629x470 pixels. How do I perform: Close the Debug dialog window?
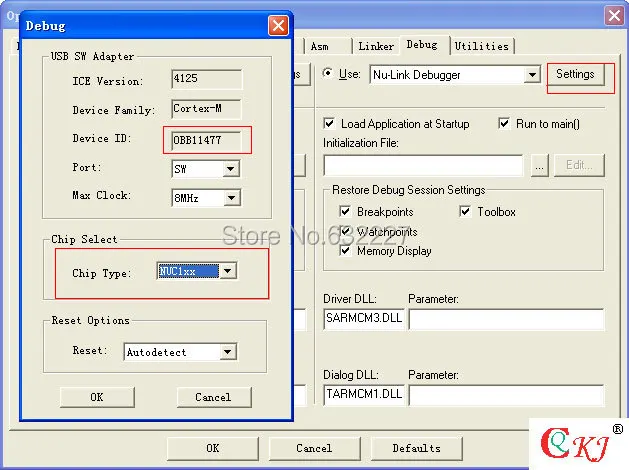(278, 26)
